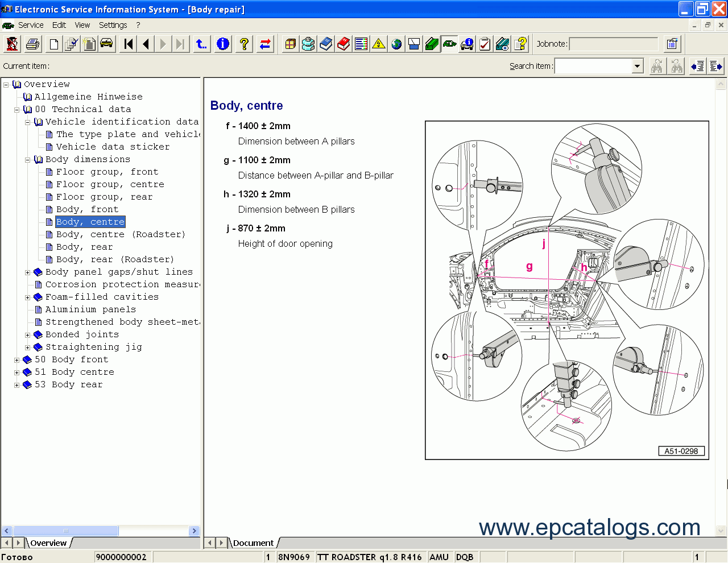
Task: Open the Settings menu
Action: pos(113,25)
